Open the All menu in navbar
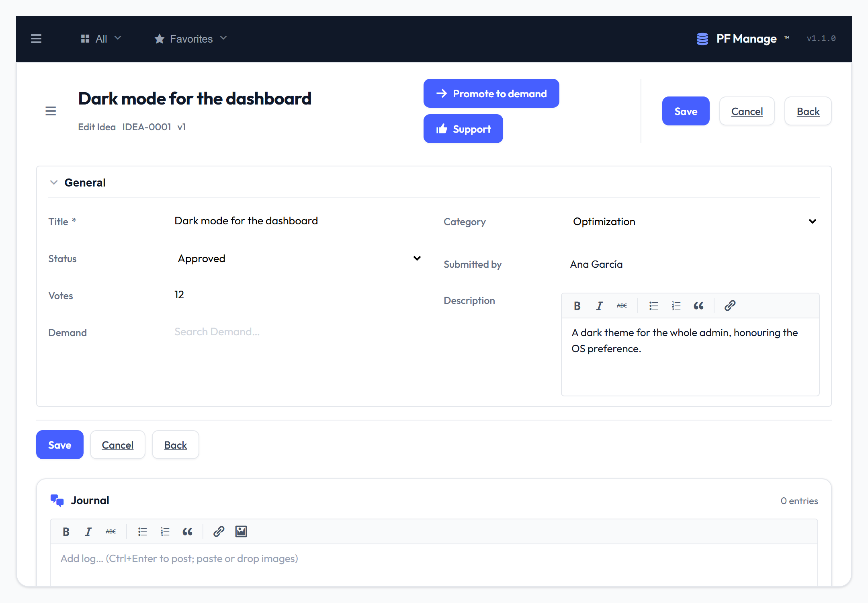This screenshot has height=603, width=868. click(101, 39)
